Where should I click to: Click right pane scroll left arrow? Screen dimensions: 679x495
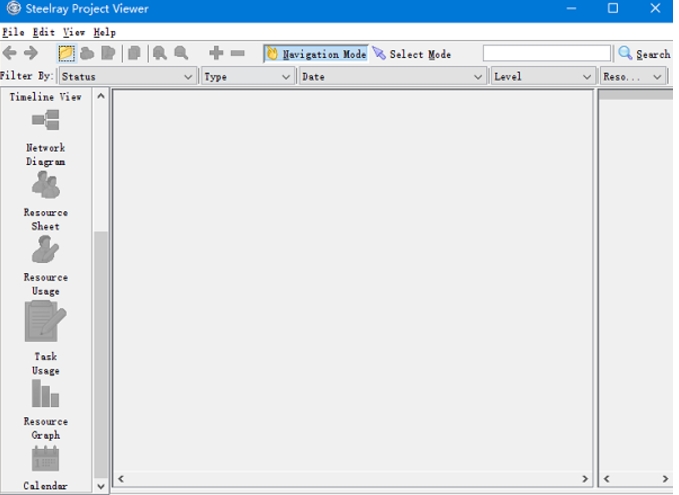607,479
